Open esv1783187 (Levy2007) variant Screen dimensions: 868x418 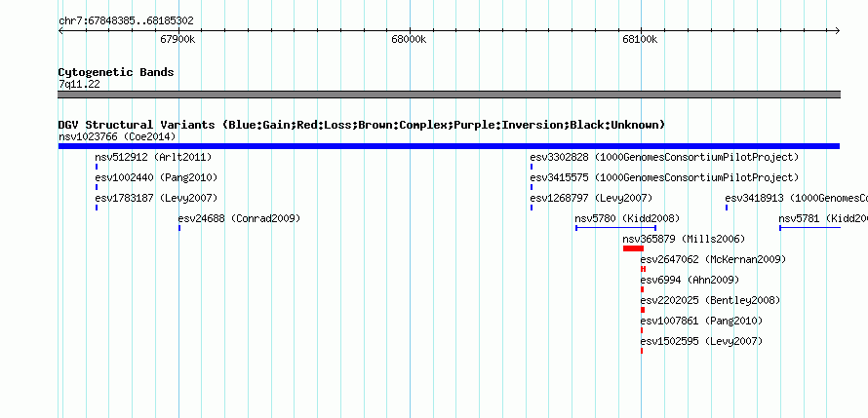(x=156, y=198)
